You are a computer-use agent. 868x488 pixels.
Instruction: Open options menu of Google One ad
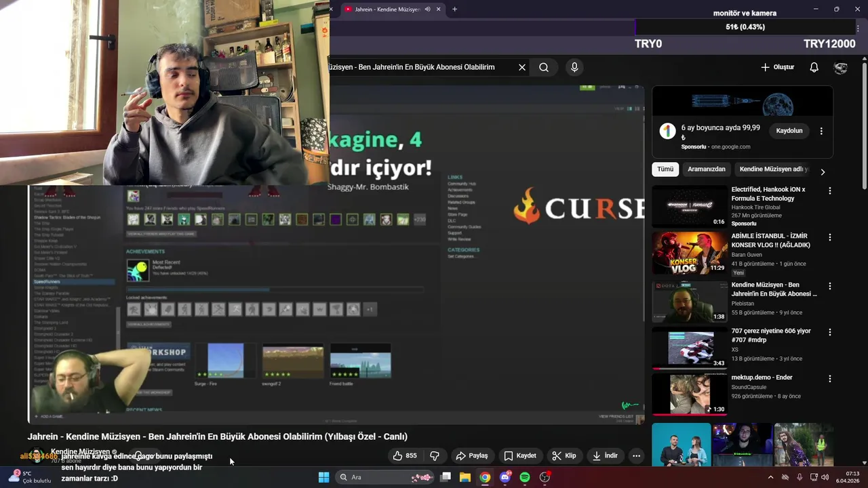tap(821, 131)
